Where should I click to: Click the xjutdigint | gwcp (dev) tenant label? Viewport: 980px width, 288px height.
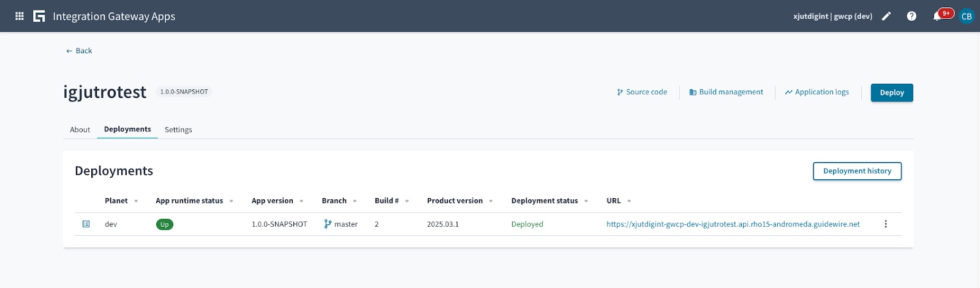pyautogui.click(x=832, y=17)
